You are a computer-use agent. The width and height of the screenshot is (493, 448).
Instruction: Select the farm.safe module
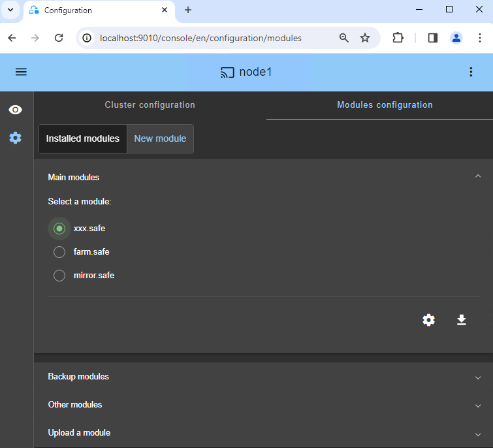59,252
